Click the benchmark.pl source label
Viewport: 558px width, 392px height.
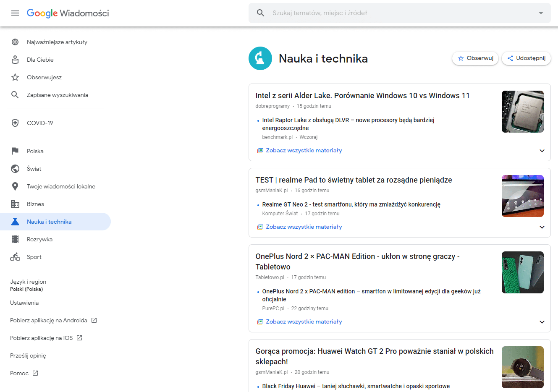[x=277, y=137]
